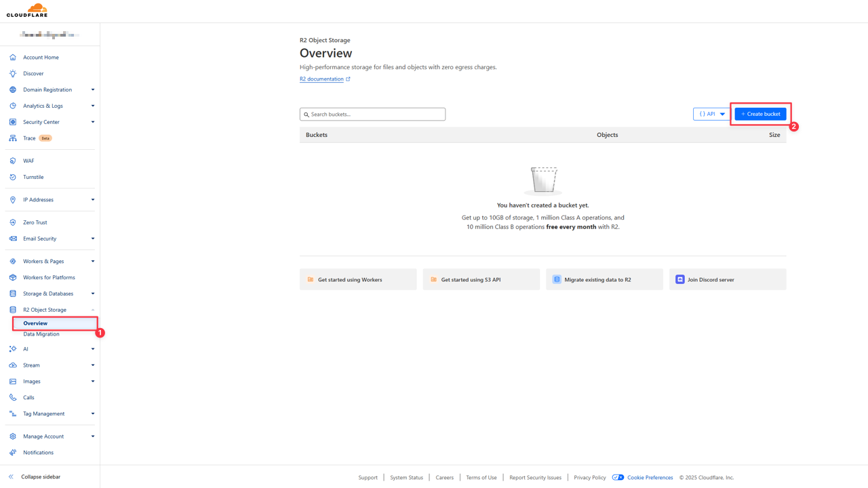Open the API dropdown button
The height and width of the screenshot is (488, 868).
click(x=711, y=114)
